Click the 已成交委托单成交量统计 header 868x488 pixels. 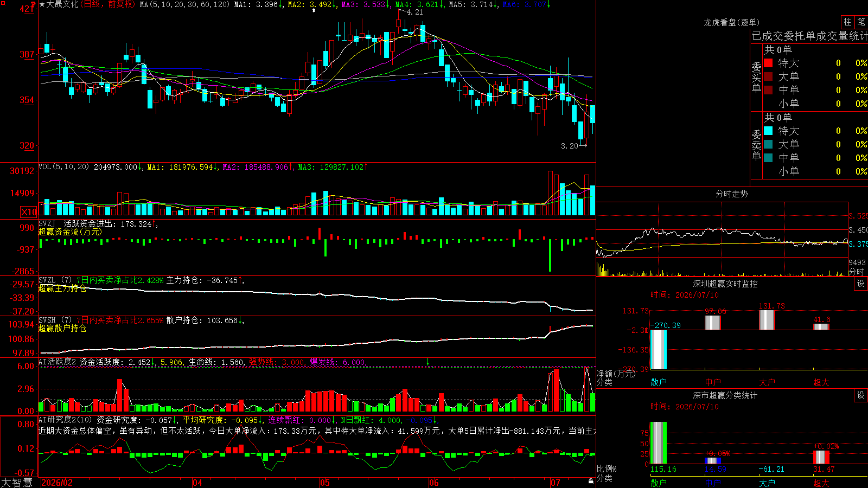pos(809,36)
